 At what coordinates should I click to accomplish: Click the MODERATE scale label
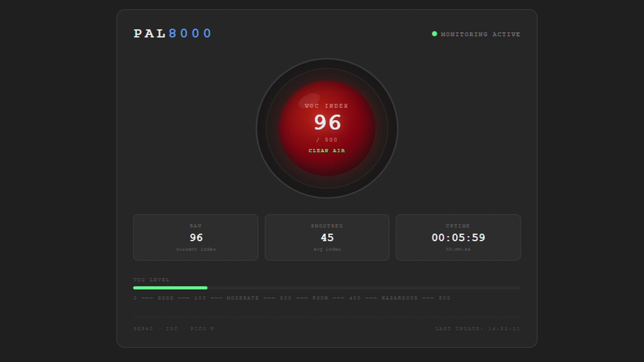(243, 298)
